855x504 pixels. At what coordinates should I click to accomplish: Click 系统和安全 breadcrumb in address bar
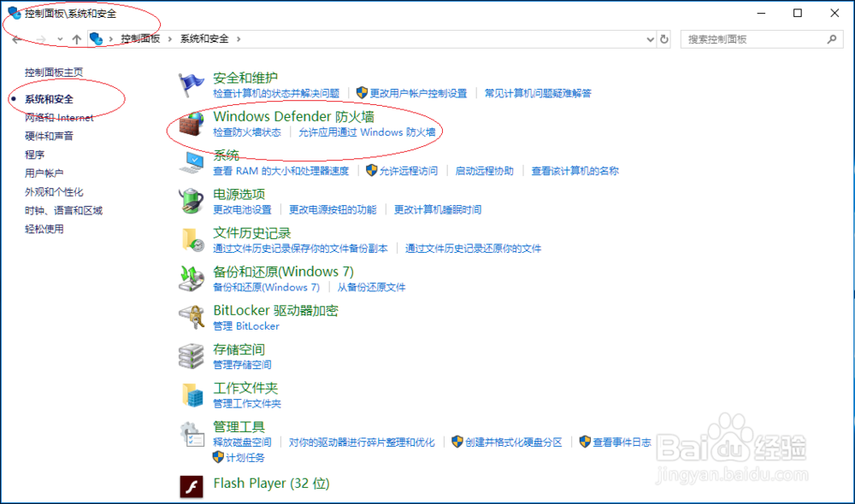[x=204, y=38]
